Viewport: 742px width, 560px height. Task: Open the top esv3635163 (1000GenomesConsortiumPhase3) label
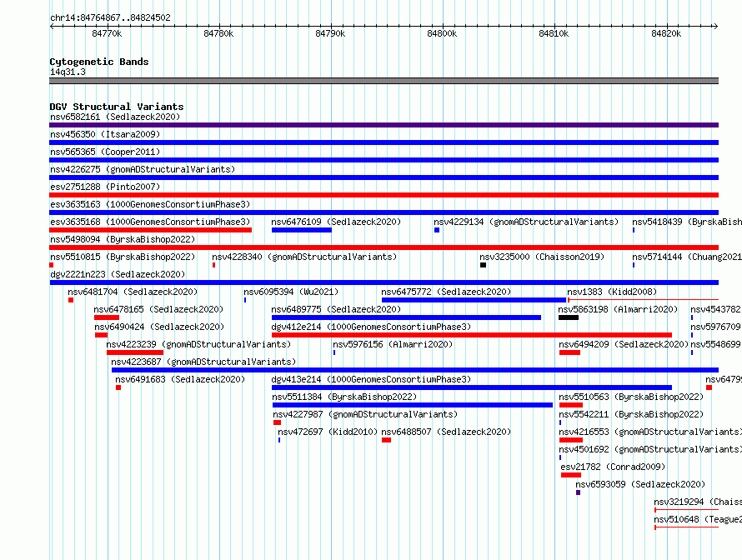[150, 204]
